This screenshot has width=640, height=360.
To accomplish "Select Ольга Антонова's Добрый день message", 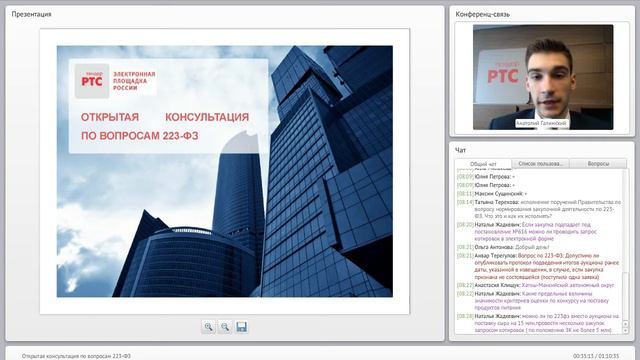I will click(x=503, y=247).
